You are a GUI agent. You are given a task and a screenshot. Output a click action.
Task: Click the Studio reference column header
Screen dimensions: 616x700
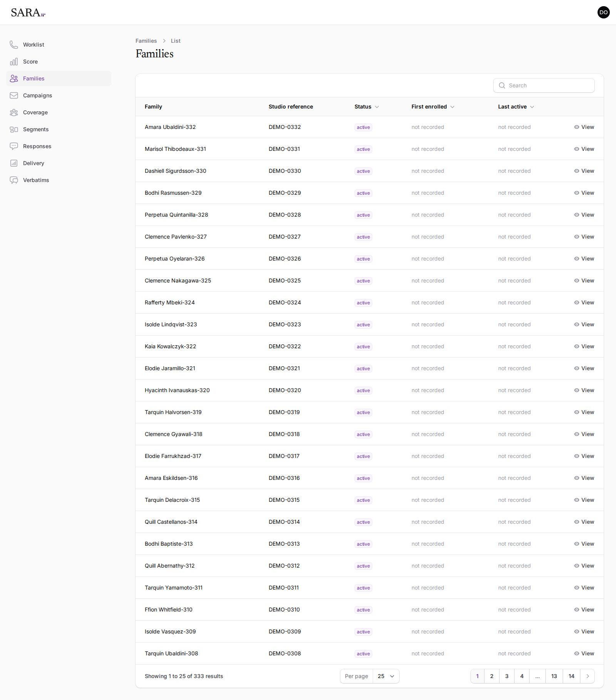pyautogui.click(x=291, y=107)
